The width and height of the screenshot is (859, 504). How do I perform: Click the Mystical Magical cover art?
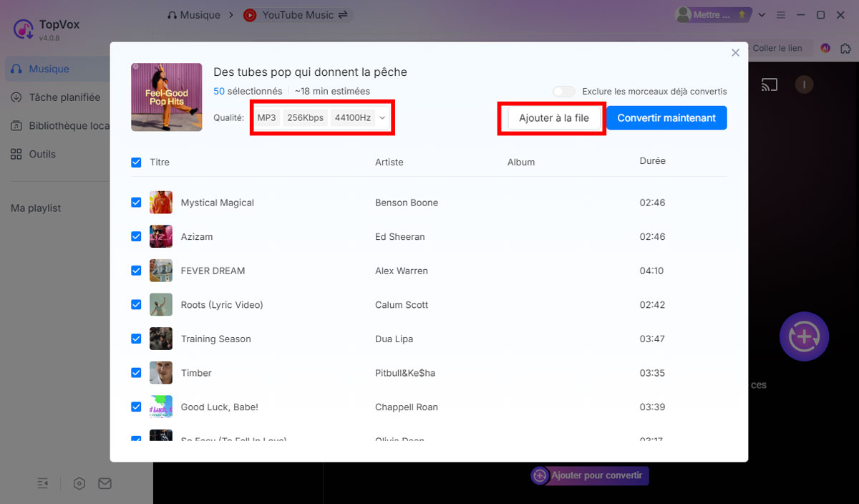pos(161,203)
